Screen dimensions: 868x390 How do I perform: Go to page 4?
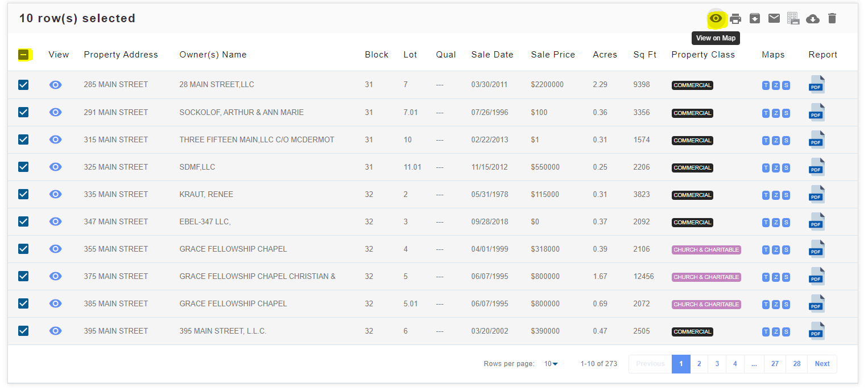click(735, 364)
